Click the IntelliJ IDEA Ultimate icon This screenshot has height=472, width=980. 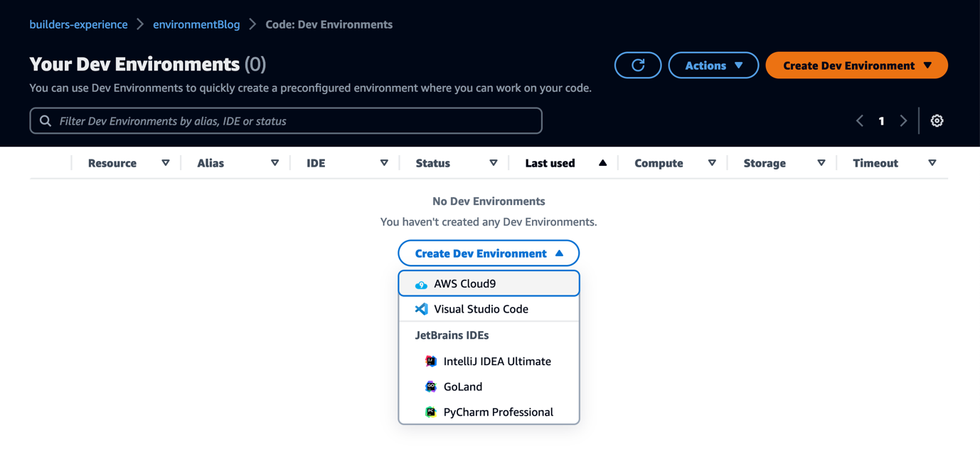431,361
